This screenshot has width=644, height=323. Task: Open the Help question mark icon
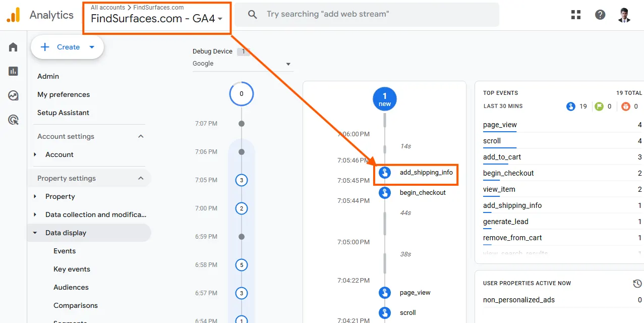pyautogui.click(x=600, y=15)
